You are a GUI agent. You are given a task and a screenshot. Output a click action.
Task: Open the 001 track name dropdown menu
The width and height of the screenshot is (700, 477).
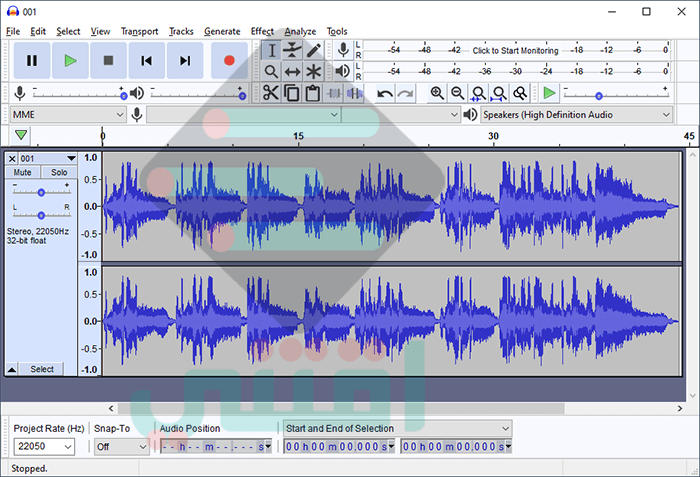click(48, 159)
